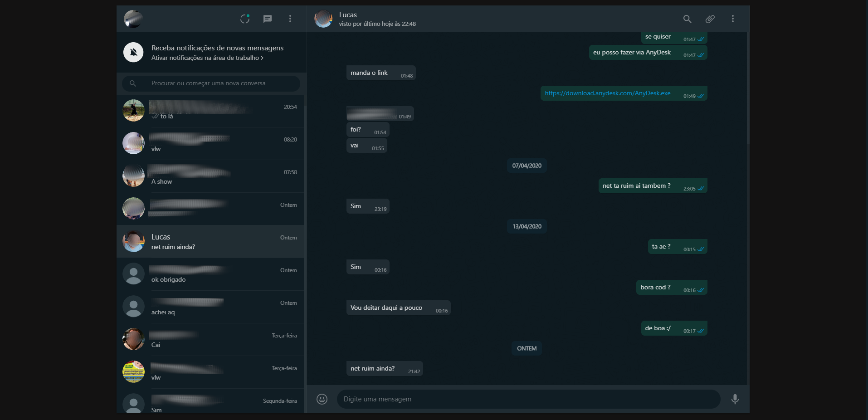
Task: Click 'Sim' message at 00:16
Action: [368, 267]
